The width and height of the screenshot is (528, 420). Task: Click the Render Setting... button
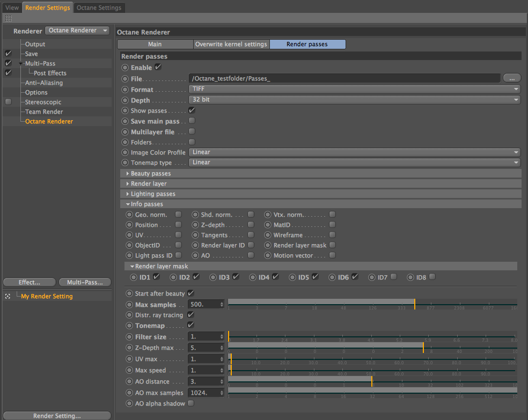point(57,416)
